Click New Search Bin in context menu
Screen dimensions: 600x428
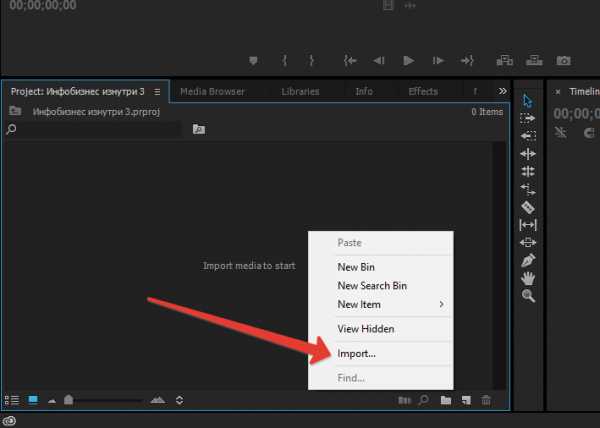pos(372,286)
